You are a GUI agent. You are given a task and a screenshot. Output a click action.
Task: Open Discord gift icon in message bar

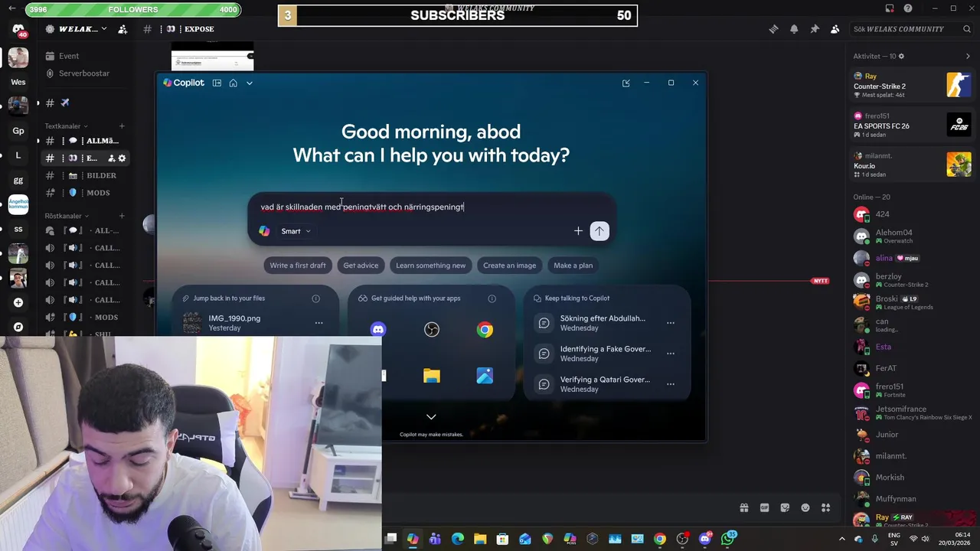[743, 507]
